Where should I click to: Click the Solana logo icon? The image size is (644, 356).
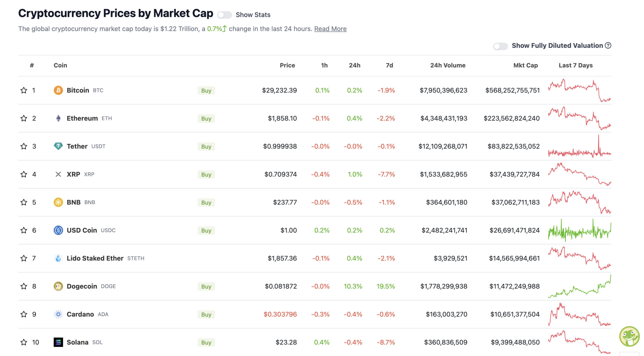(x=58, y=342)
